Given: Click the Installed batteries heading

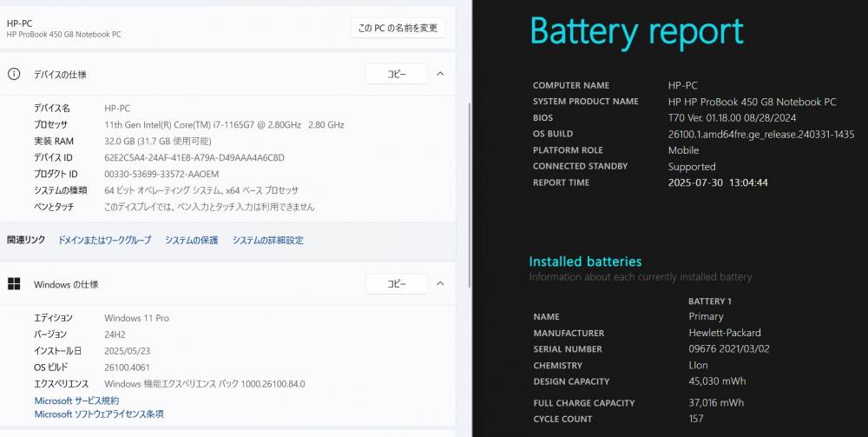Looking at the screenshot, I should point(585,262).
